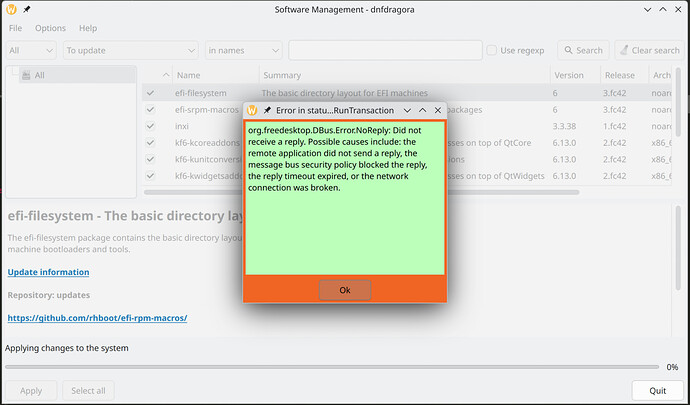Toggle the Use regexp checkbox

[492, 50]
